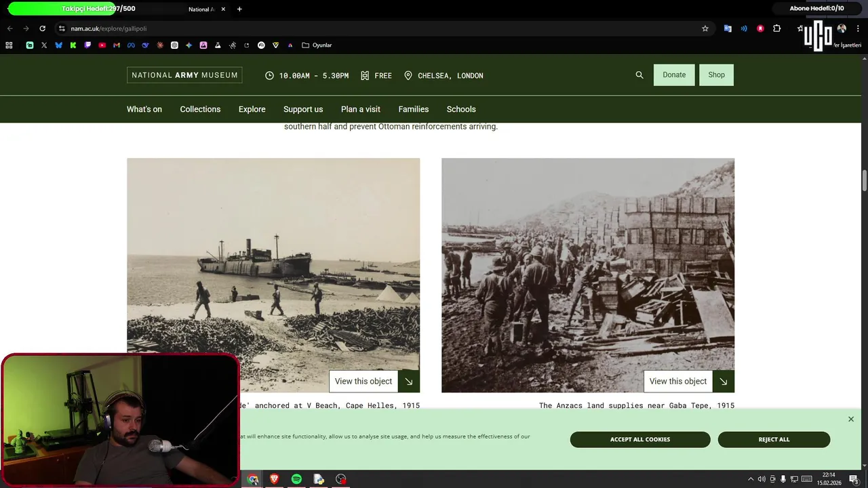Image resolution: width=868 pixels, height=488 pixels.
Task: Open the Oyunlar bookmarks folder
Action: point(317,45)
